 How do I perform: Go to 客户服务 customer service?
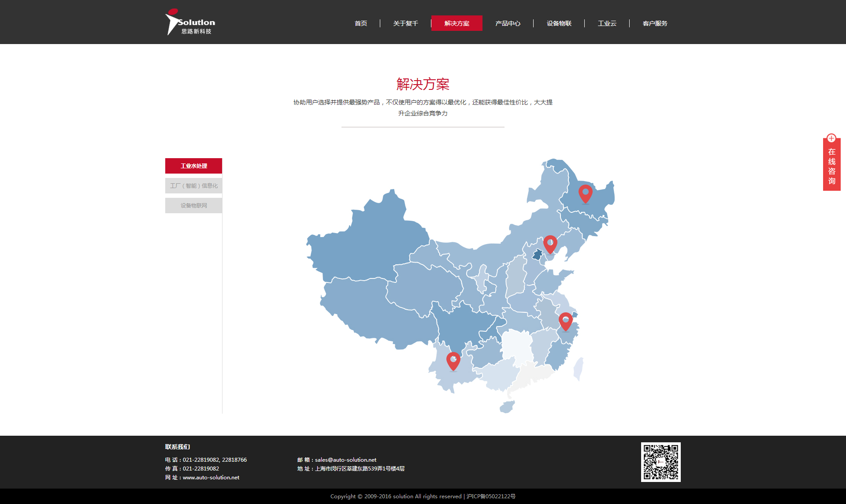[x=655, y=23]
